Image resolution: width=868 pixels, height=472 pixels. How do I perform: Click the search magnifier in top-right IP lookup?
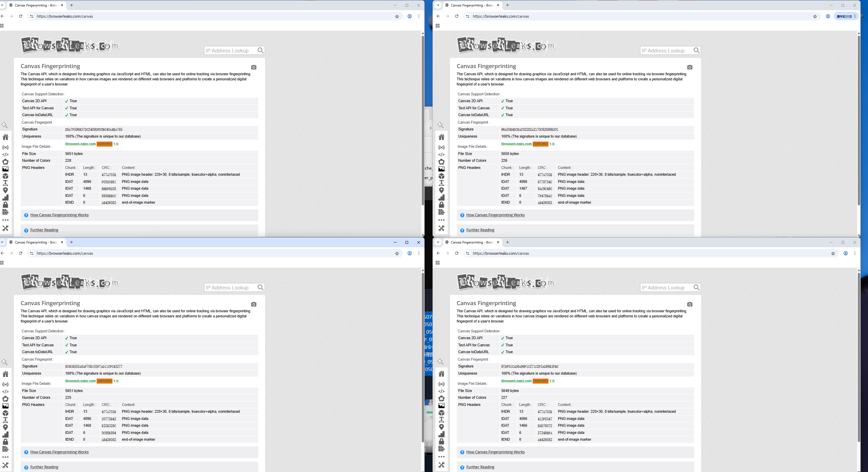pos(697,50)
